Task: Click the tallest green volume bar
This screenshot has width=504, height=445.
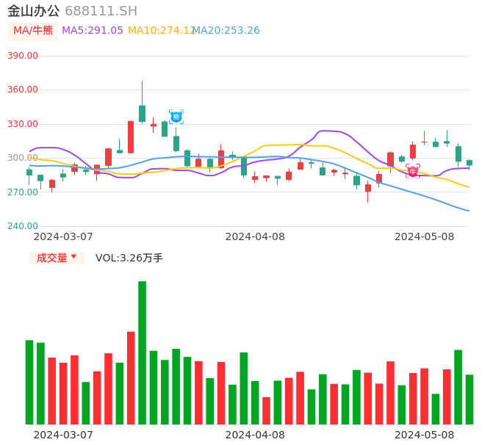Action: [142, 352]
